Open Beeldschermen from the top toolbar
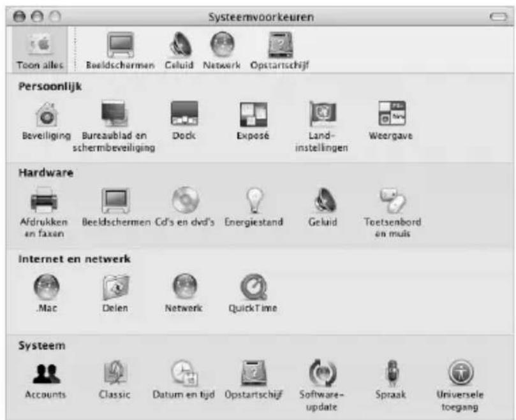The height and width of the screenshot is (420, 516). coord(121,50)
